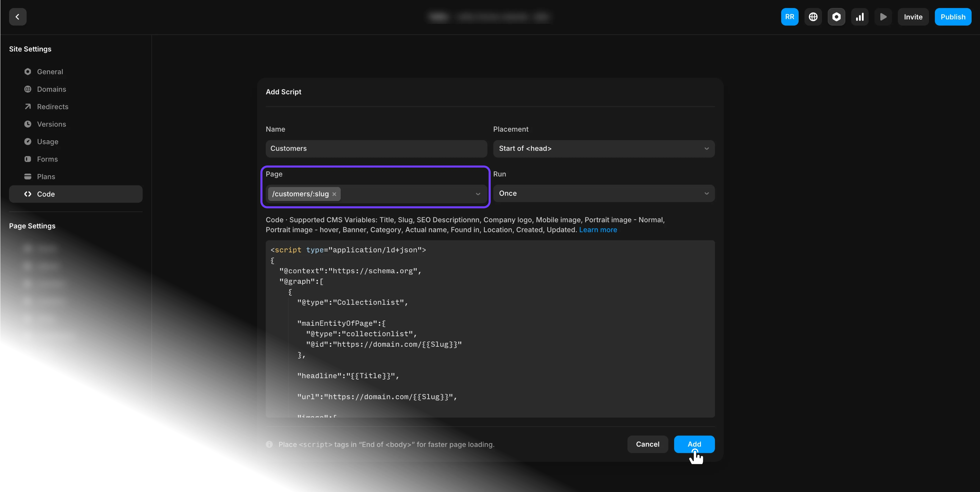The height and width of the screenshot is (492, 980).
Task: Open the RR user avatar
Action: (x=789, y=17)
